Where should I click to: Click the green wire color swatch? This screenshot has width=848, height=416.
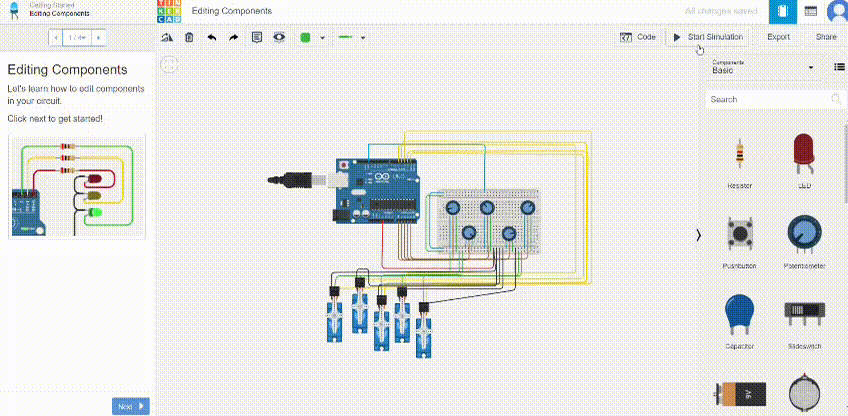305,38
